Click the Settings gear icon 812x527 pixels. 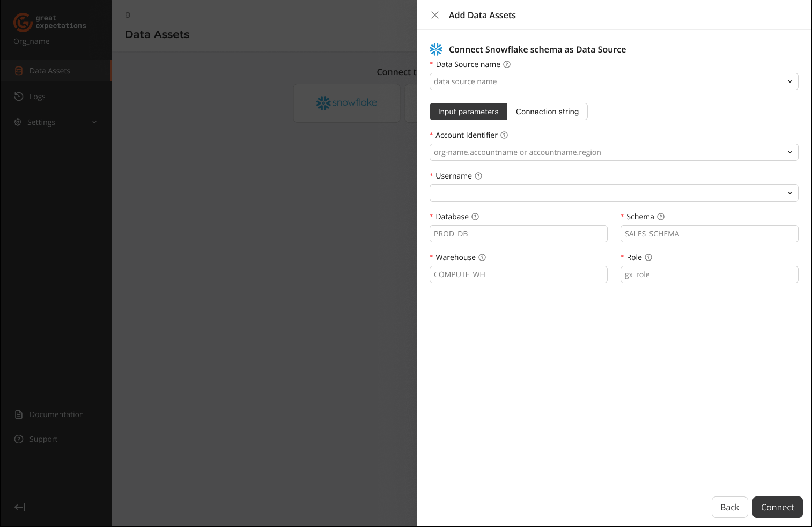[18, 122]
